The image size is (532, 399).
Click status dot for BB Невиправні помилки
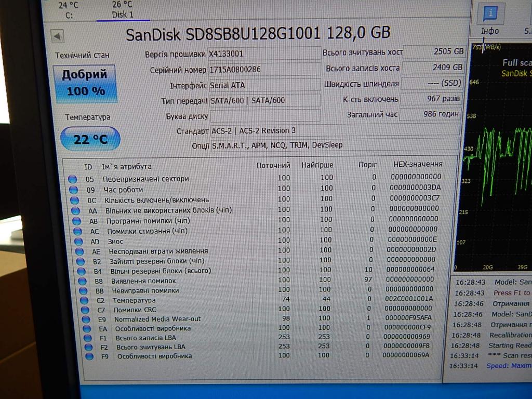coord(84,291)
